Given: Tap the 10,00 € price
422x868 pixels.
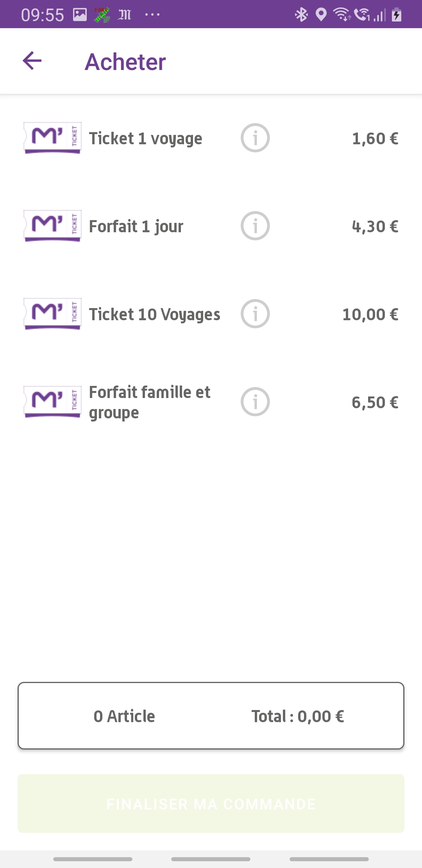Looking at the screenshot, I should pos(370,314).
